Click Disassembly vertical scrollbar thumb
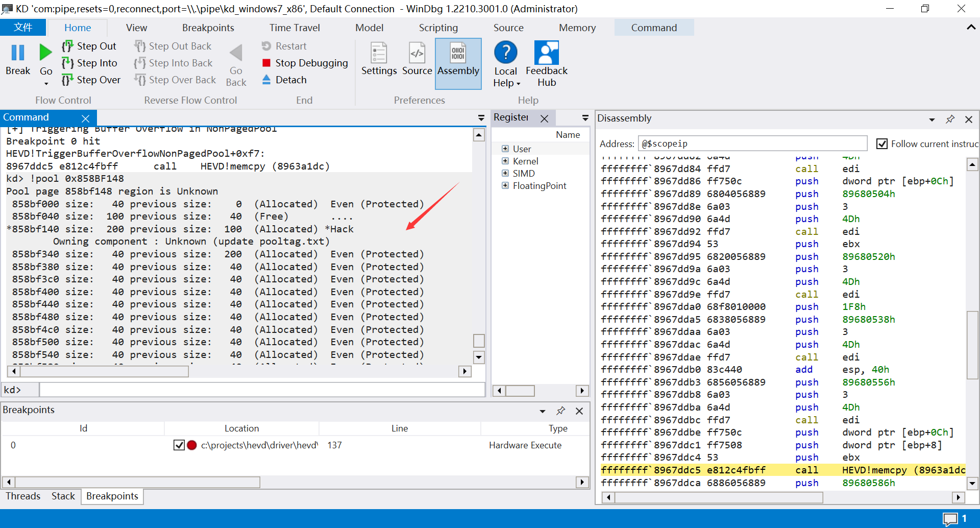Viewport: 980px width, 528px height. pyautogui.click(x=972, y=345)
